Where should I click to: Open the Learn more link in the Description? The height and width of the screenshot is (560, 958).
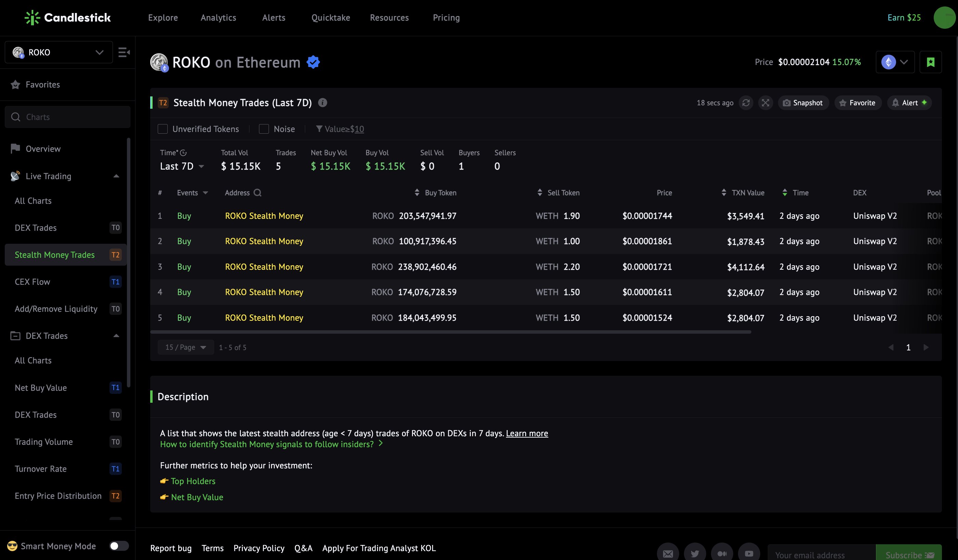(527, 433)
